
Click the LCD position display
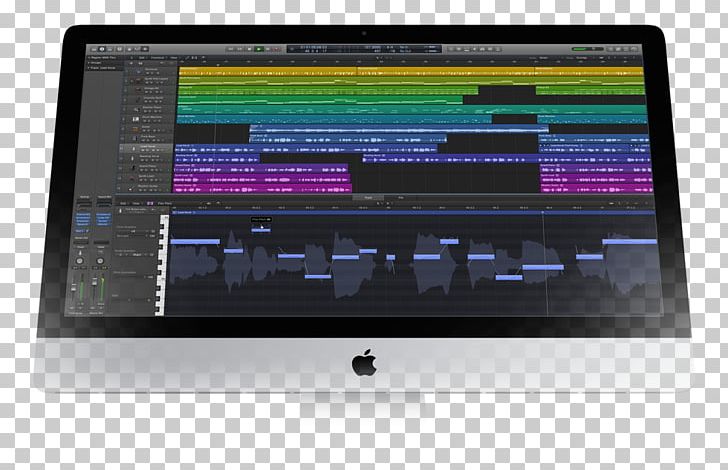pos(364,49)
